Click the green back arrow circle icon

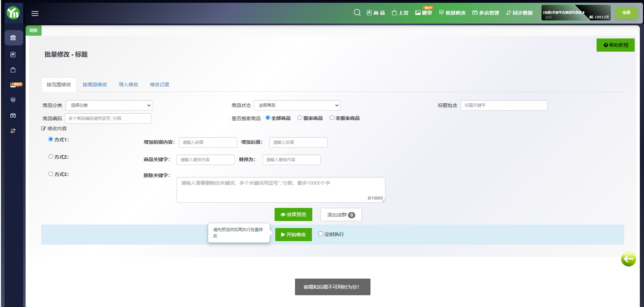tap(628, 259)
